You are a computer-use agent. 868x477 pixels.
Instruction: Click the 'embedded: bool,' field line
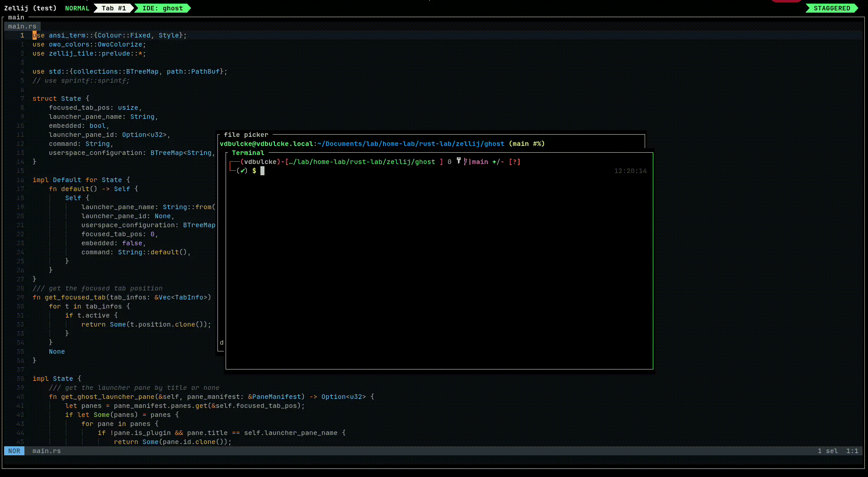point(79,126)
